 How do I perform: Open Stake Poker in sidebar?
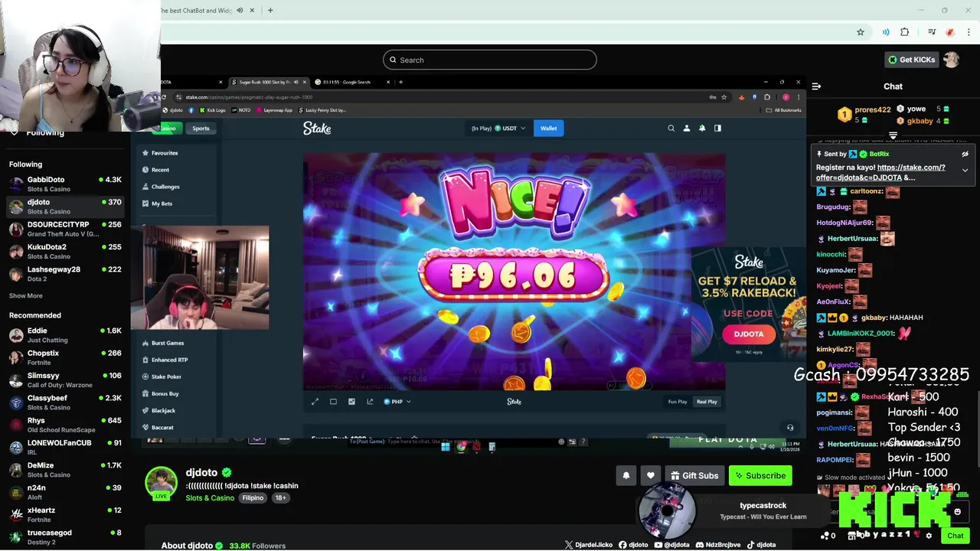[166, 377]
